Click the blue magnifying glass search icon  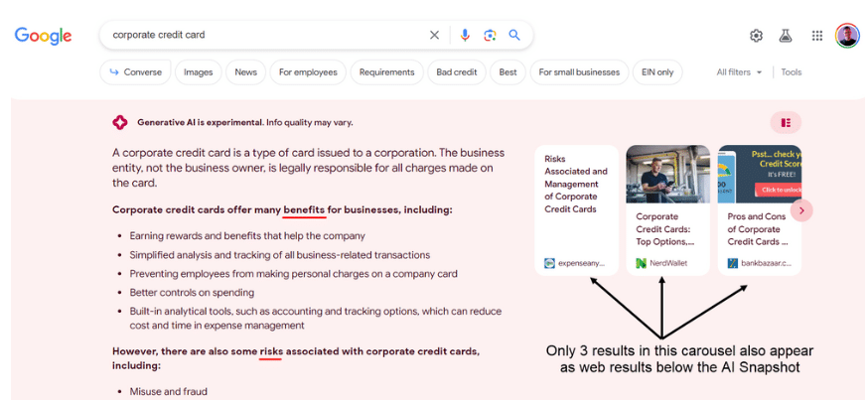coord(514,36)
